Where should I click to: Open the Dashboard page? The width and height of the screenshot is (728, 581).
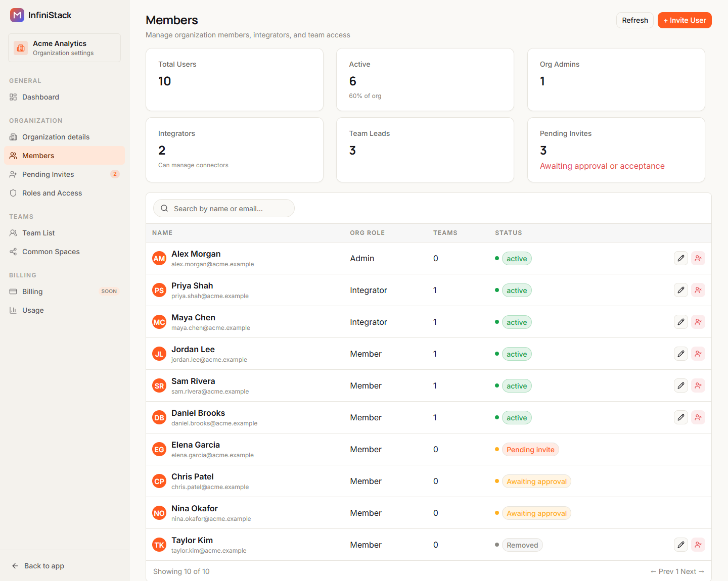[64, 97]
